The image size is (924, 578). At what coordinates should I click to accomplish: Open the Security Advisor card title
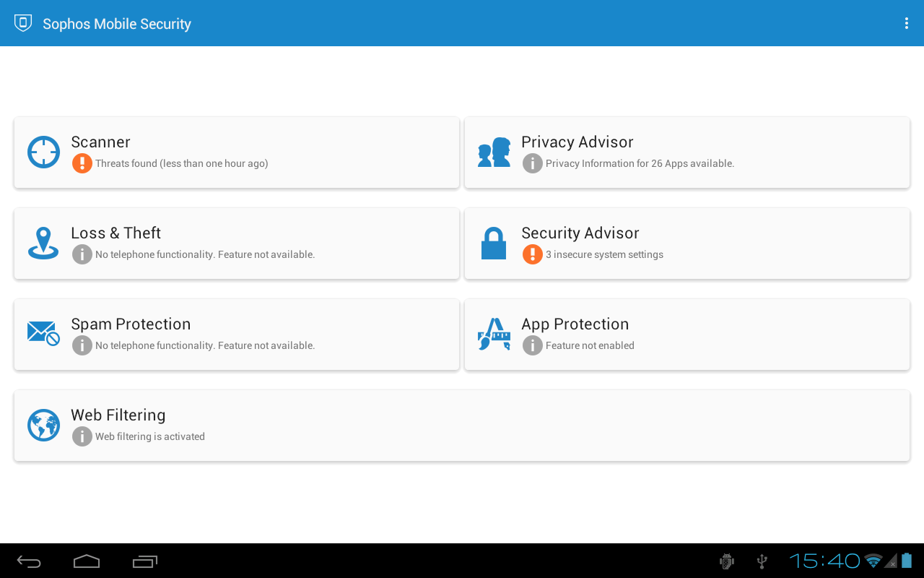[580, 233]
